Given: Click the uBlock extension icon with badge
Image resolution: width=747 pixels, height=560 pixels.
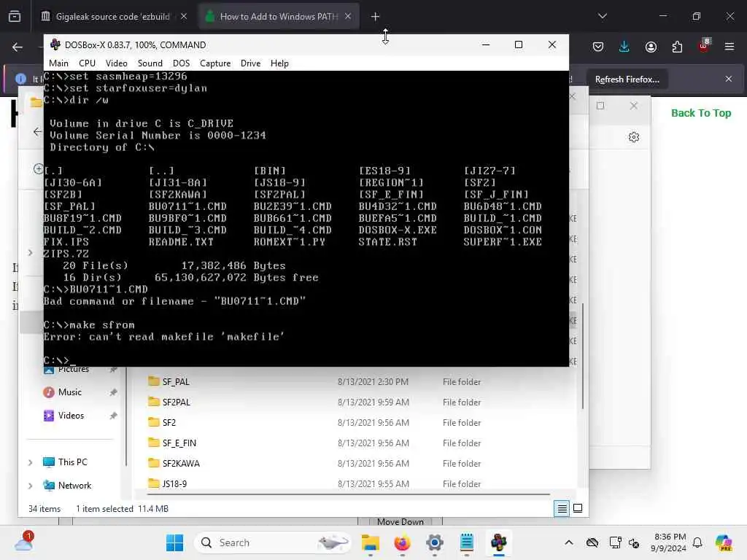Looking at the screenshot, I should [x=704, y=46].
